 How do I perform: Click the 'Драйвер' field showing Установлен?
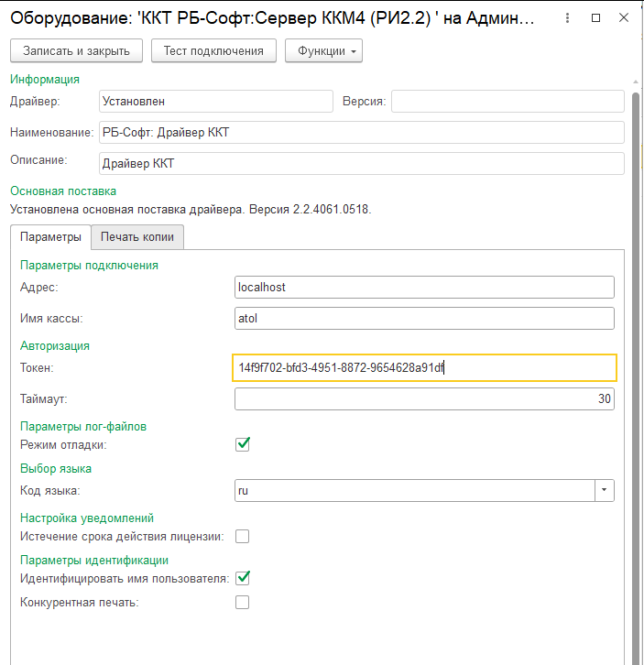coord(216,102)
